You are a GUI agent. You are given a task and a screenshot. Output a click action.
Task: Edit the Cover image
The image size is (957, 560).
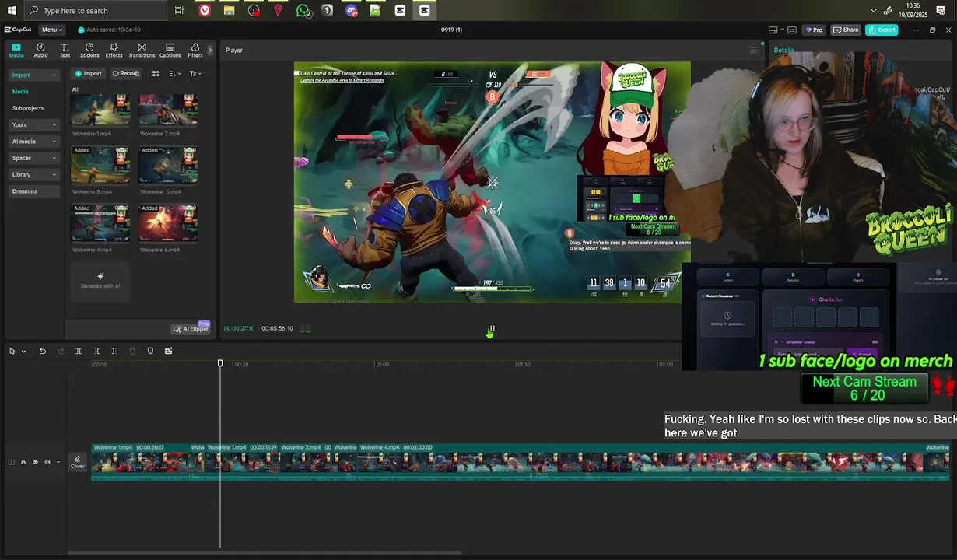click(77, 462)
